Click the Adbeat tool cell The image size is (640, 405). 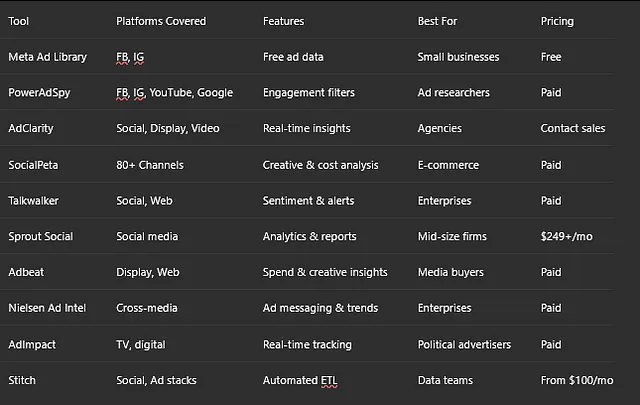pyautogui.click(x=26, y=272)
